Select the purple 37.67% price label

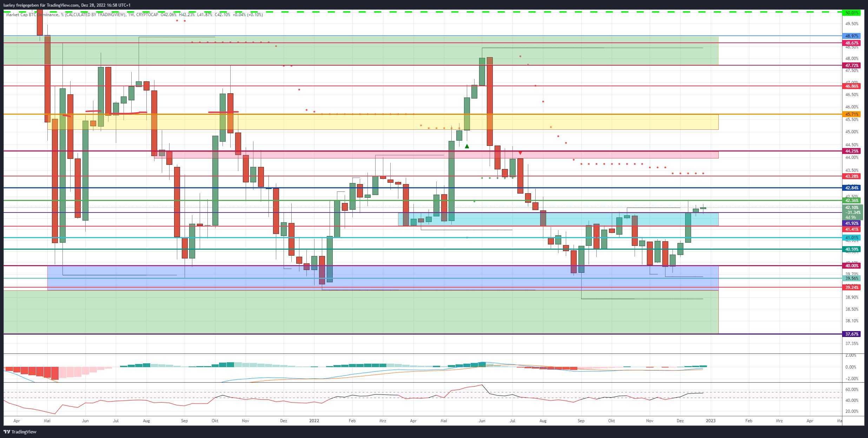pyautogui.click(x=852, y=334)
